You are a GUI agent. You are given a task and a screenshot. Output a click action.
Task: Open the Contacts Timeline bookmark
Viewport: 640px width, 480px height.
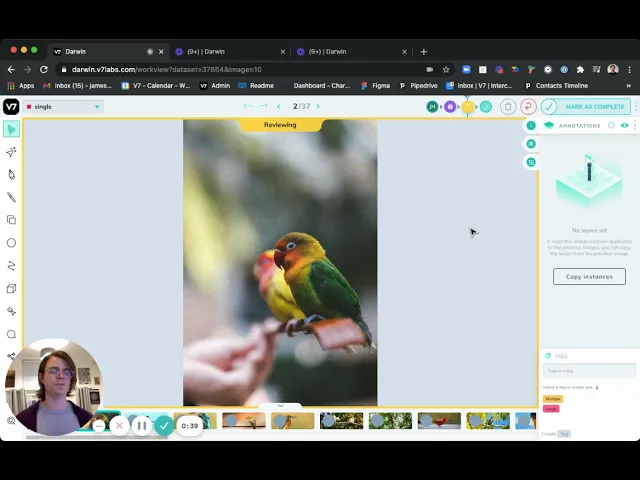point(556,86)
